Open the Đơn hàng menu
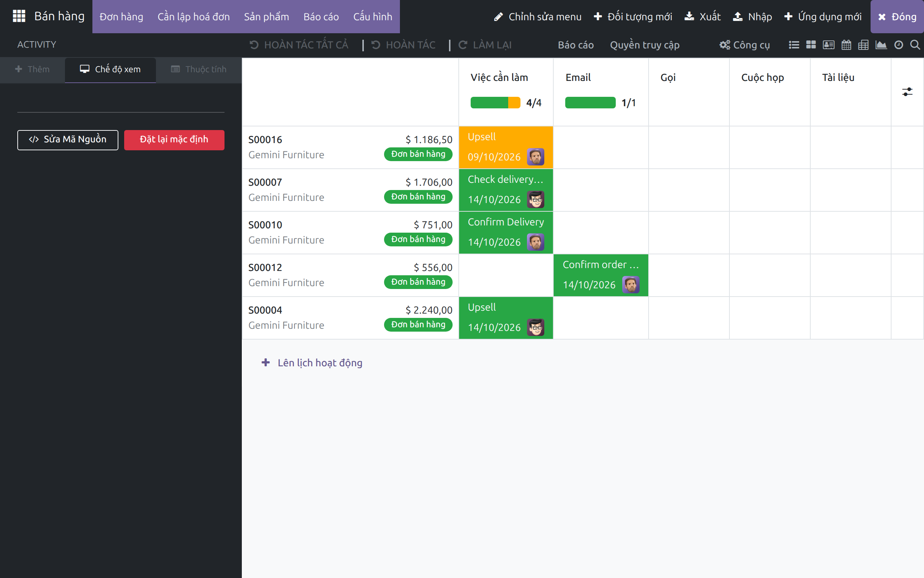 pyautogui.click(x=121, y=17)
